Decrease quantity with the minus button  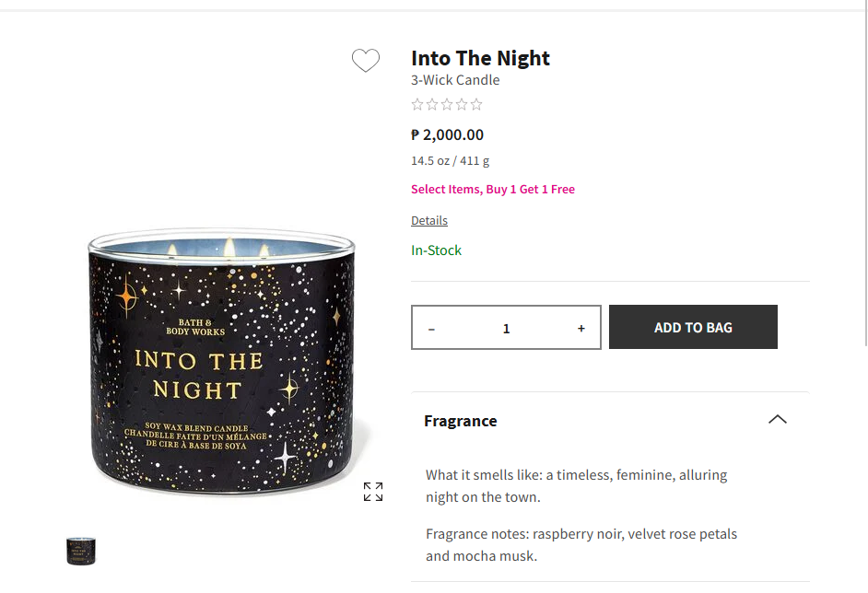point(432,329)
